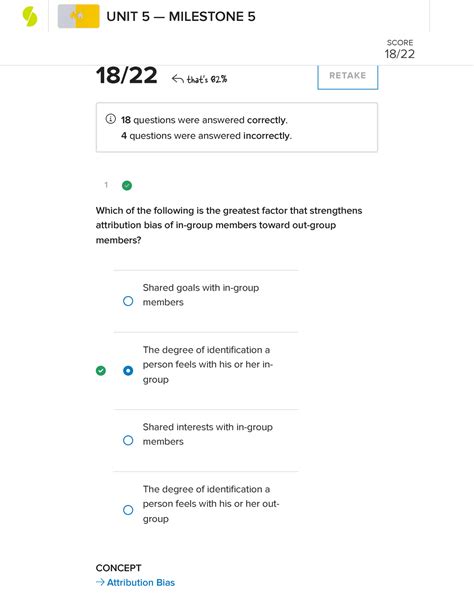Screen dimensions: 474x613
Task: Click question number 1 label
Action: click(x=106, y=185)
